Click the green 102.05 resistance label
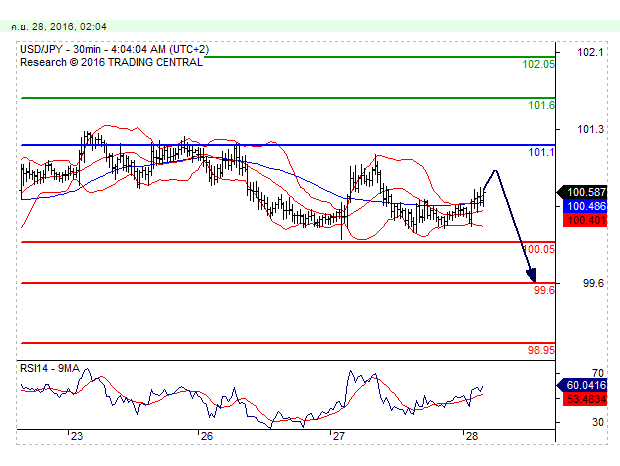 coord(539,64)
